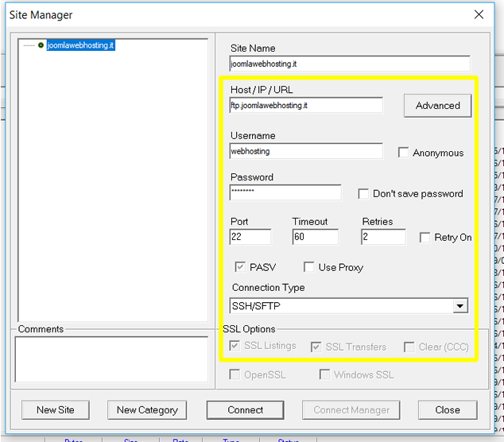The image size is (504, 442).
Task: Toggle the Don't save password checkbox
Action: 364,193
